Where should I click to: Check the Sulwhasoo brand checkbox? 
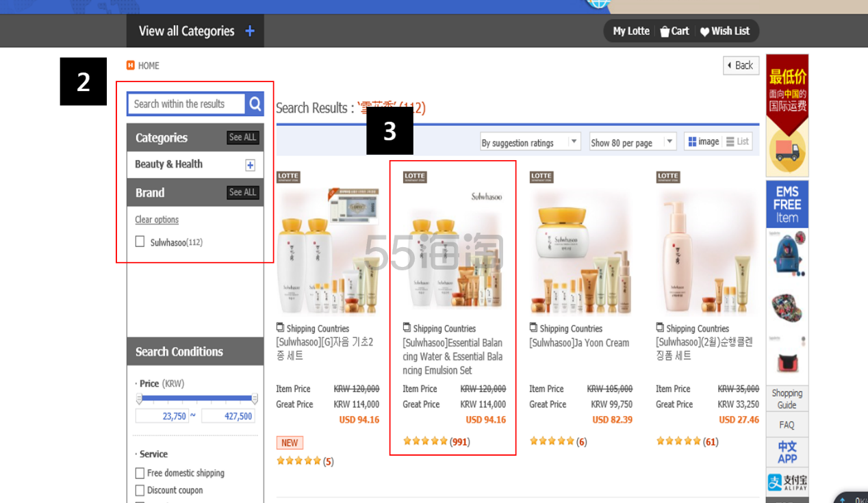click(x=140, y=242)
